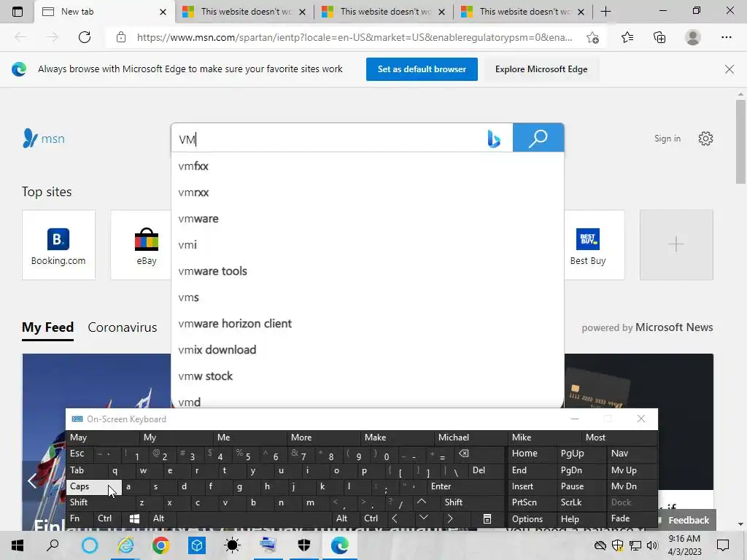This screenshot has width=747, height=560.
Task: Toggle left Ctrl key on keyboard
Action: [108, 518]
